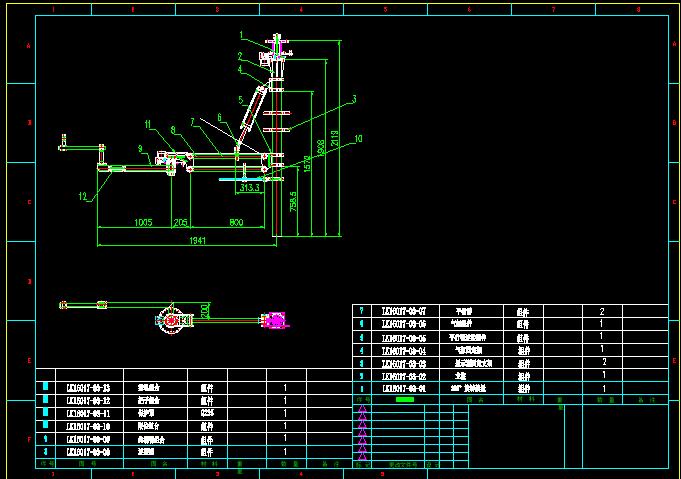Image resolution: width=681 pixels, height=479 pixels.
Task: Select the 200 dimension in the top view
Action: pos(205,310)
